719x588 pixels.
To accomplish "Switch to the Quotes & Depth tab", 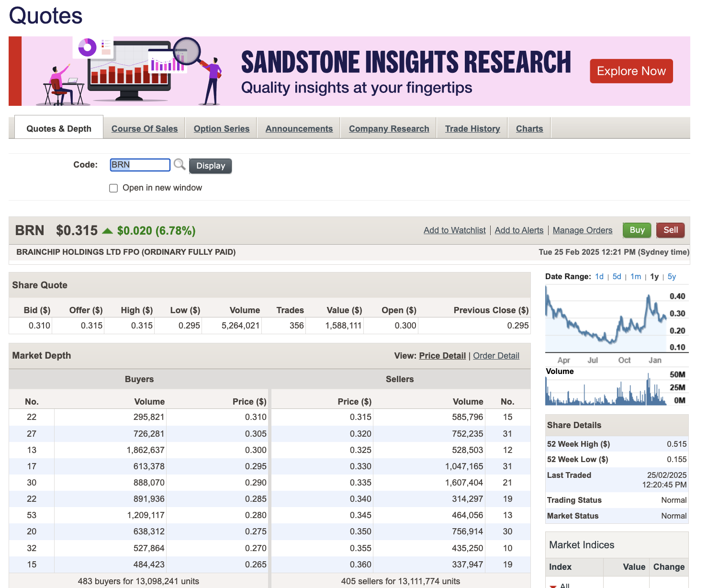I will (x=59, y=128).
